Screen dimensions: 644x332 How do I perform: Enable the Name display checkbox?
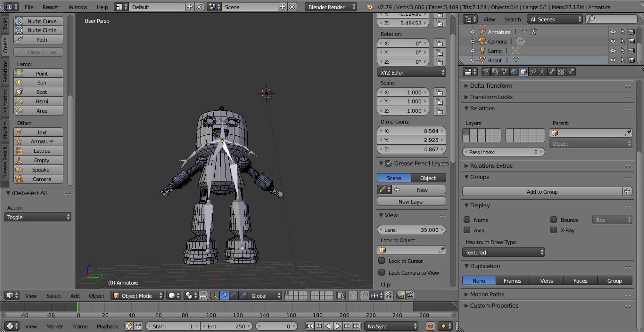point(467,220)
